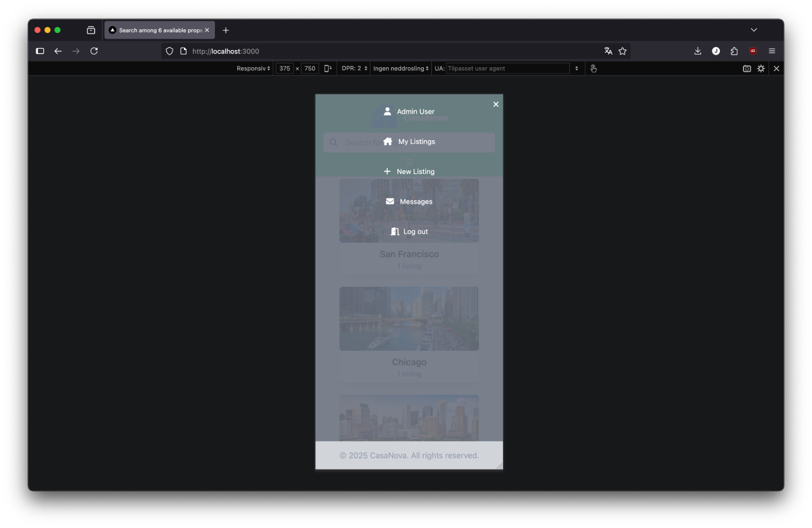Image resolution: width=812 pixels, height=528 pixels.
Task: Open the downloads panel icon
Action: click(x=698, y=51)
